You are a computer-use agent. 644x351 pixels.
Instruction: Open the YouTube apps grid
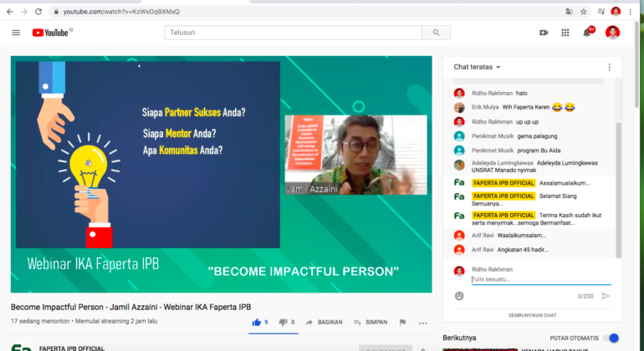point(565,33)
